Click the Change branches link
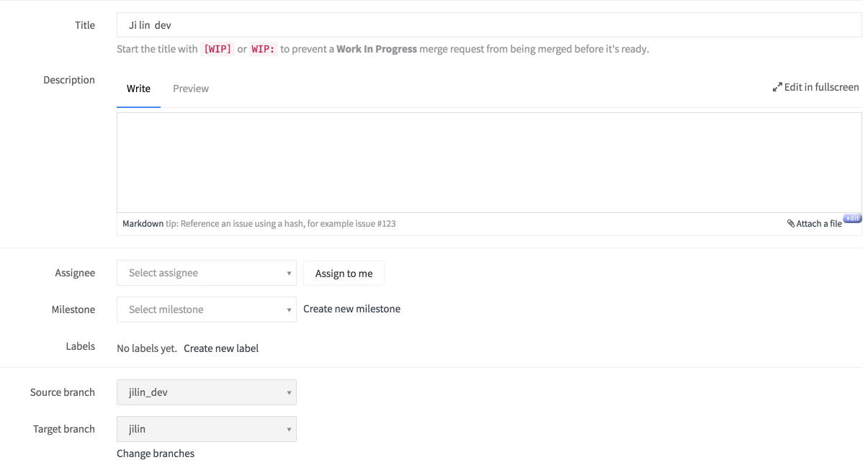 click(x=156, y=453)
